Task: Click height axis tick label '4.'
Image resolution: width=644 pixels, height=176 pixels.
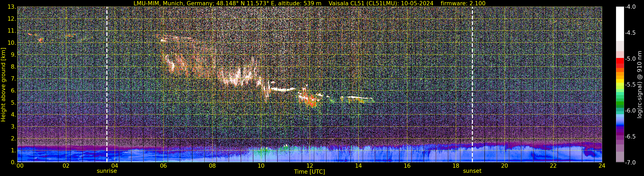Action: point(13,114)
